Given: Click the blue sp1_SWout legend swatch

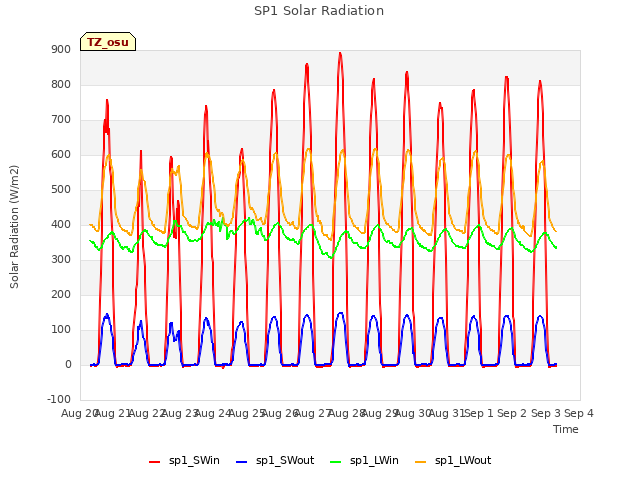Looking at the screenshot, I should [x=242, y=462].
